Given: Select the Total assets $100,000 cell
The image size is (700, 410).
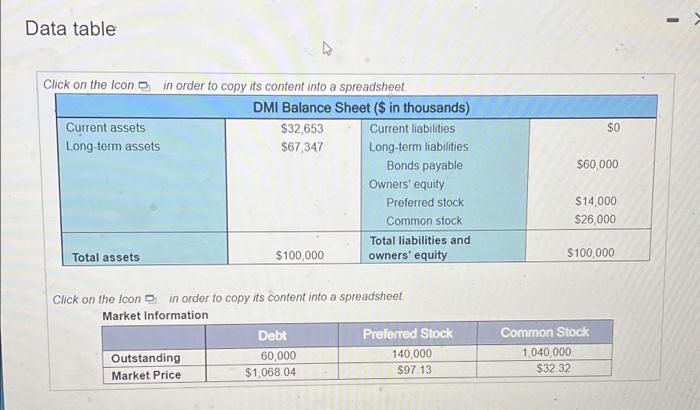Looking at the screenshot, I should pyautogui.click(x=300, y=255).
